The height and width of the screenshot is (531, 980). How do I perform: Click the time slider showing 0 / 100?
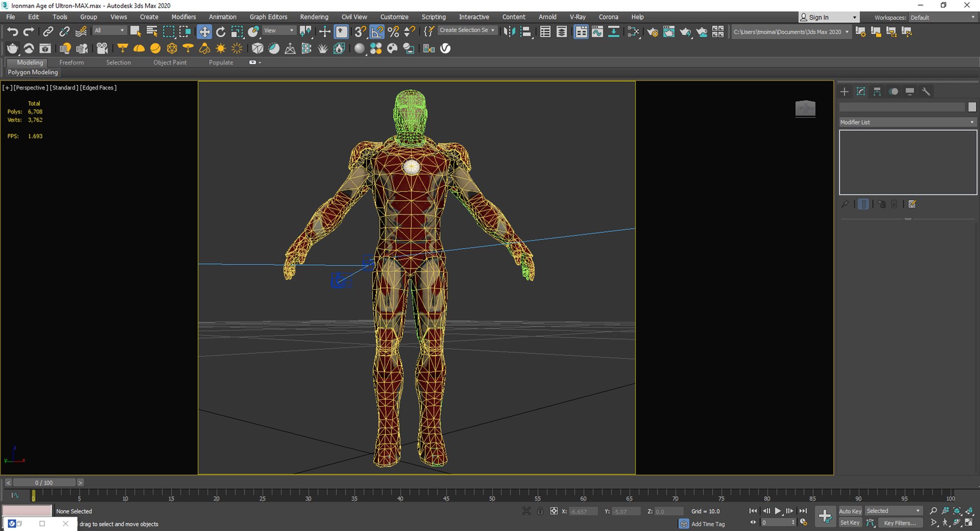pos(44,482)
